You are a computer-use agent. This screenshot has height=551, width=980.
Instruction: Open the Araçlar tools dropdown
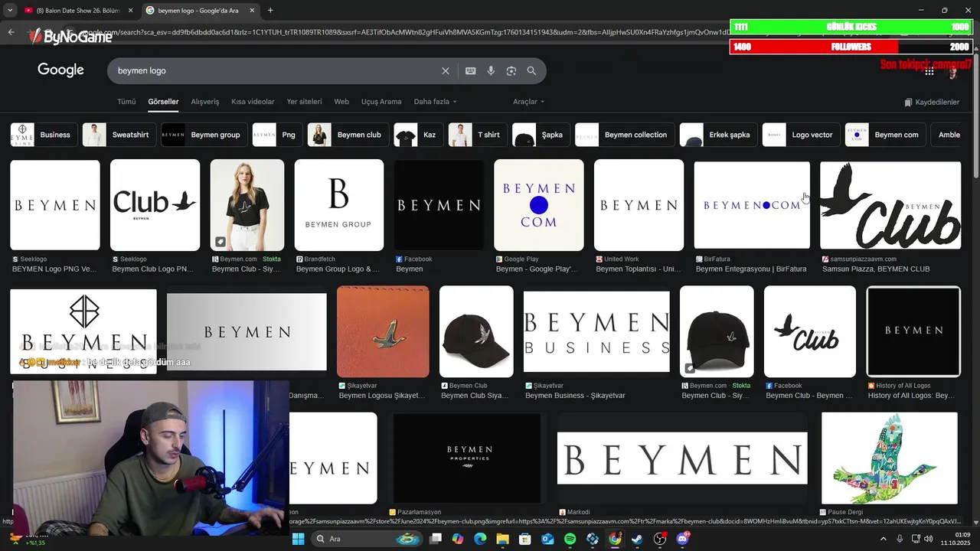tap(529, 102)
